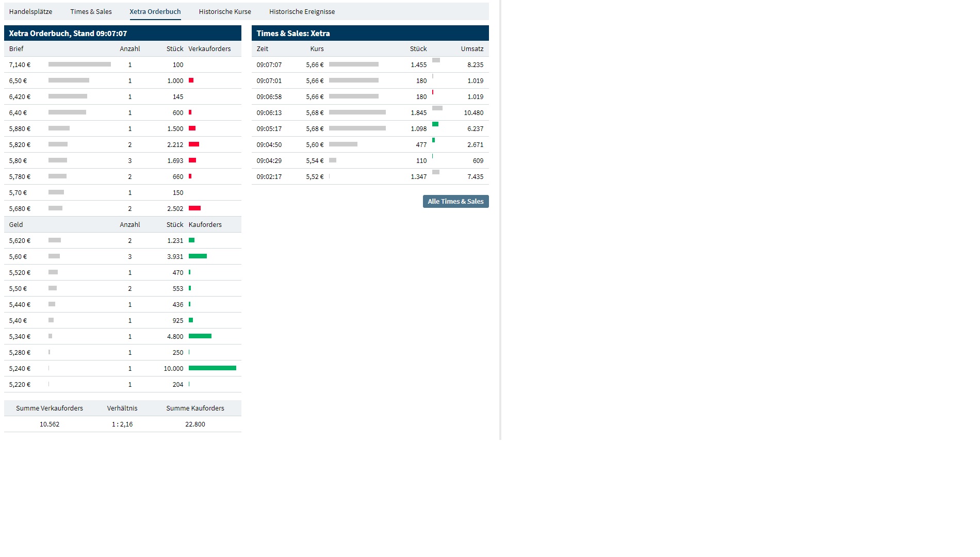Viewport: 980px width, 557px height.
Task: Open the Handelsplätze tab
Action: pos(30,11)
